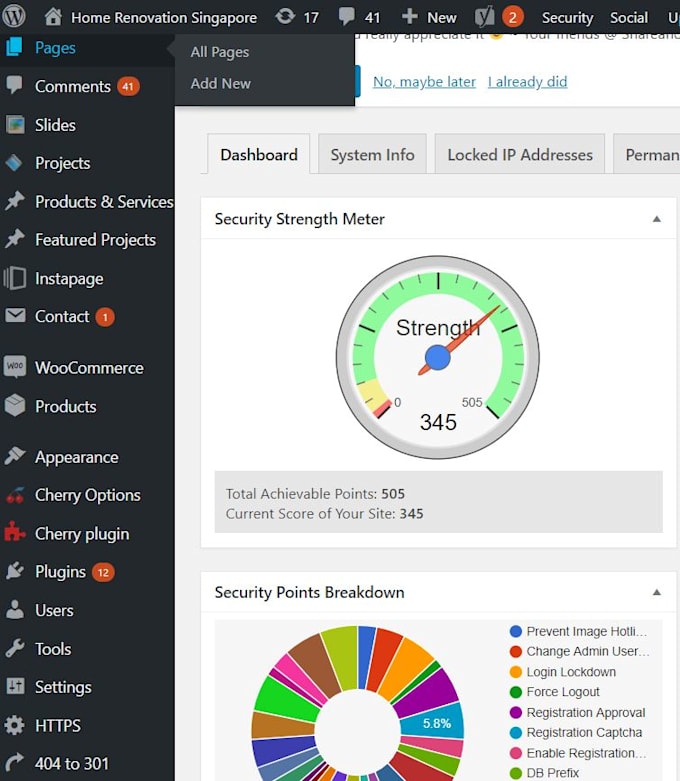Image resolution: width=680 pixels, height=781 pixels.
Task: Click the Strength gauge meter
Action: click(437, 358)
